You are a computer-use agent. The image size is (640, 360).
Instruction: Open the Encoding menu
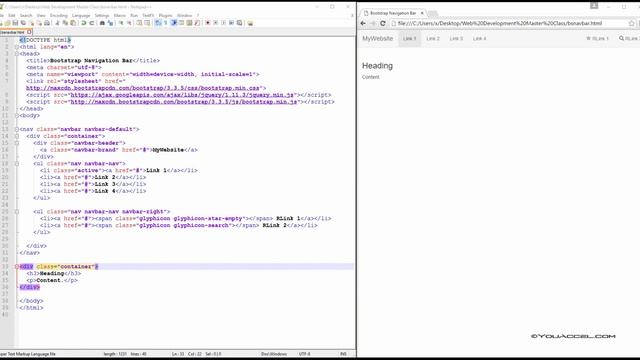point(58,16)
